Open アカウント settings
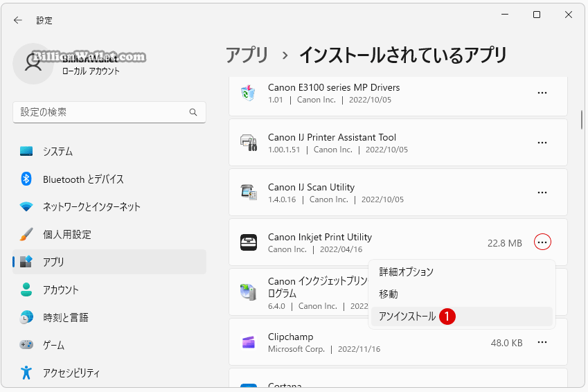Screen dimensions: 588x392 click(x=109, y=289)
